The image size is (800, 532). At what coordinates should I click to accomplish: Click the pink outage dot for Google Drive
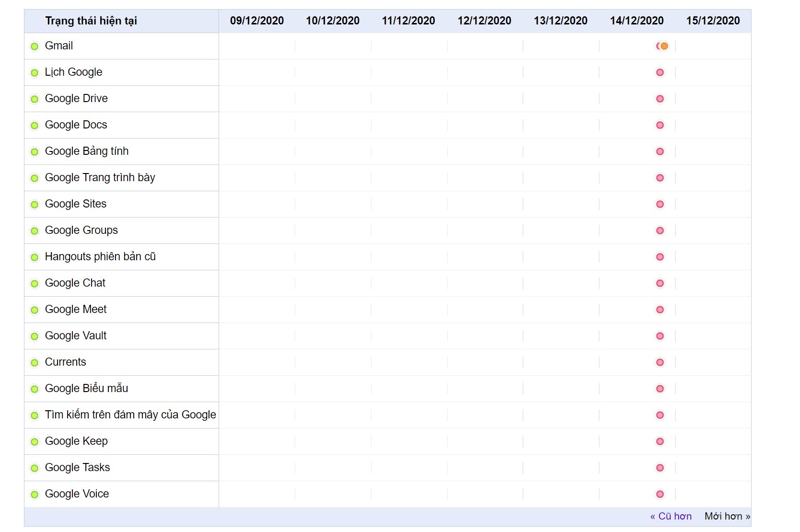click(x=660, y=99)
